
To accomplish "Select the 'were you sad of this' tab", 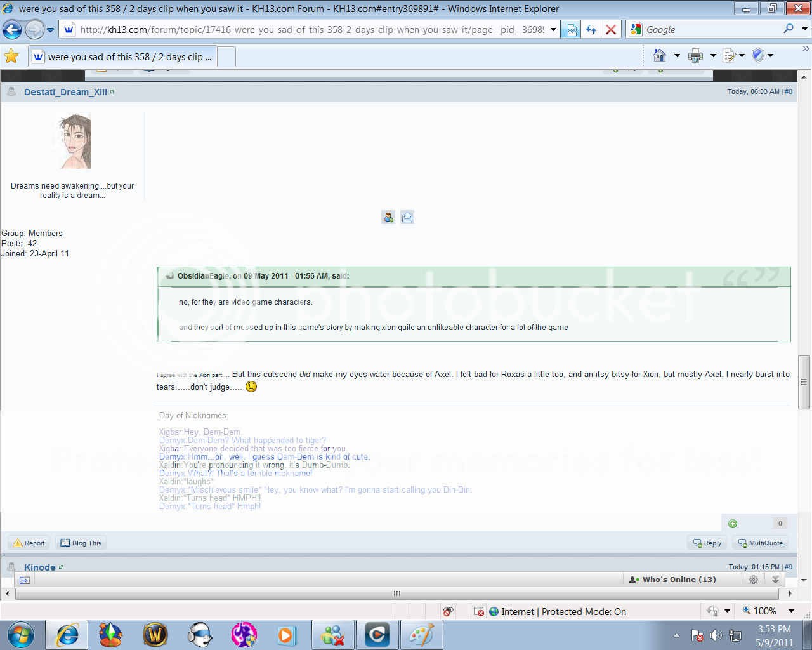I will coord(123,57).
